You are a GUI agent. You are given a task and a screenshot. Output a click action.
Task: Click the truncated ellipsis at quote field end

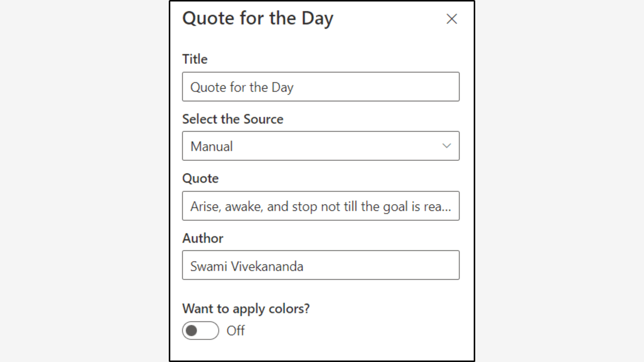447,207
